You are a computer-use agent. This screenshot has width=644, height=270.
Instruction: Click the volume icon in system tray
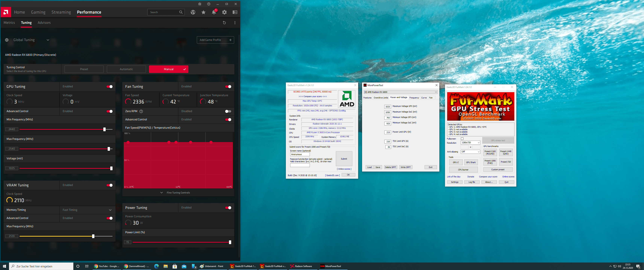point(619,266)
